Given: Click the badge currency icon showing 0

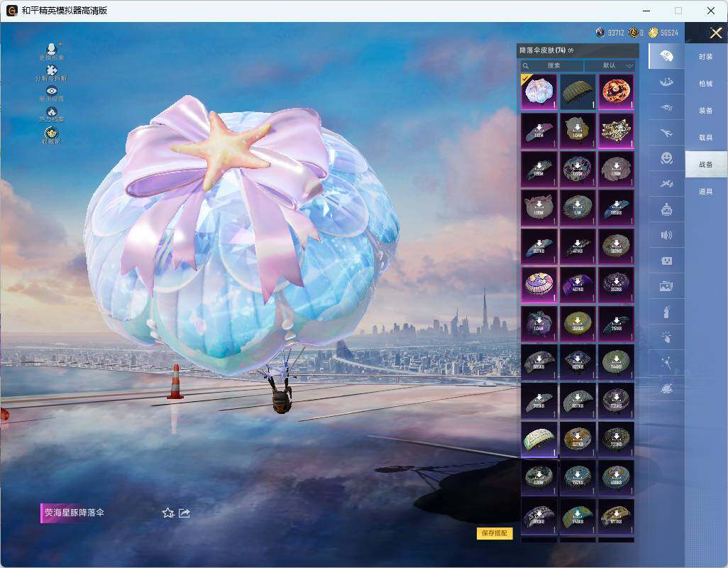Looking at the screenshot, I should (634, 32).
